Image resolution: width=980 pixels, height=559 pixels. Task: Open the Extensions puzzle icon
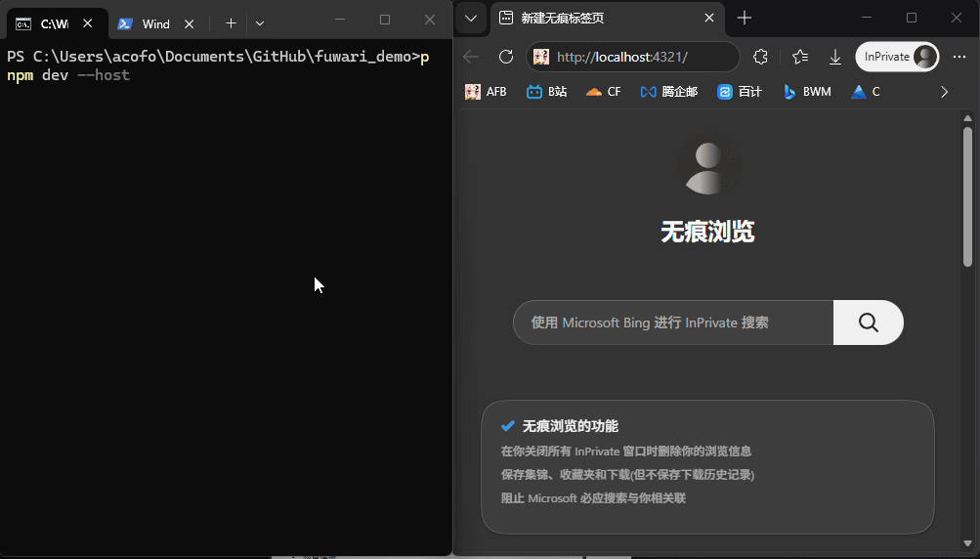(x=760, y=57)
